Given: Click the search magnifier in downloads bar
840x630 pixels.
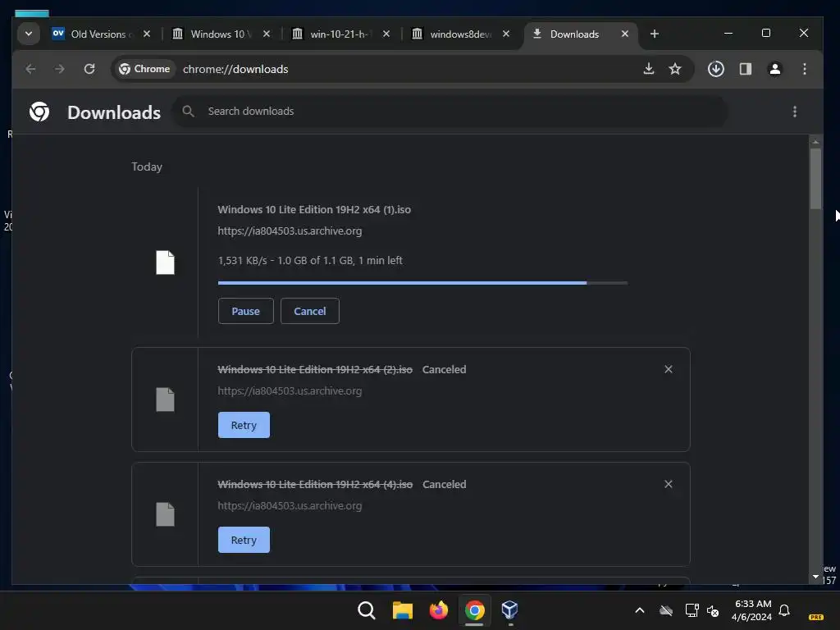Looking at the screenshot, I should tap(188, 112).
